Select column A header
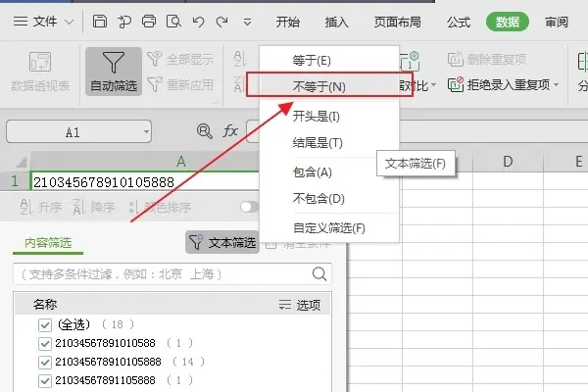This screenshot has height=392, width=588. point(145,162)
